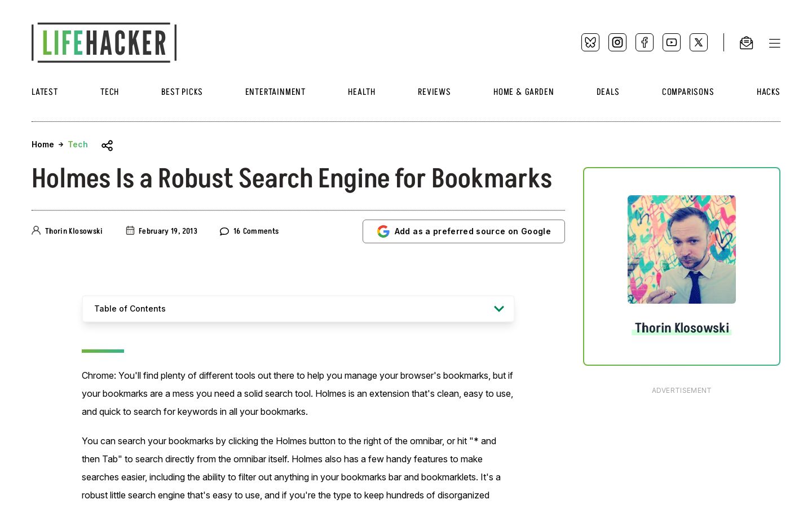The height and width of the screenshot is (508, 812).
Task: Go to the Hacks section
Action: [x=768, y=92]
